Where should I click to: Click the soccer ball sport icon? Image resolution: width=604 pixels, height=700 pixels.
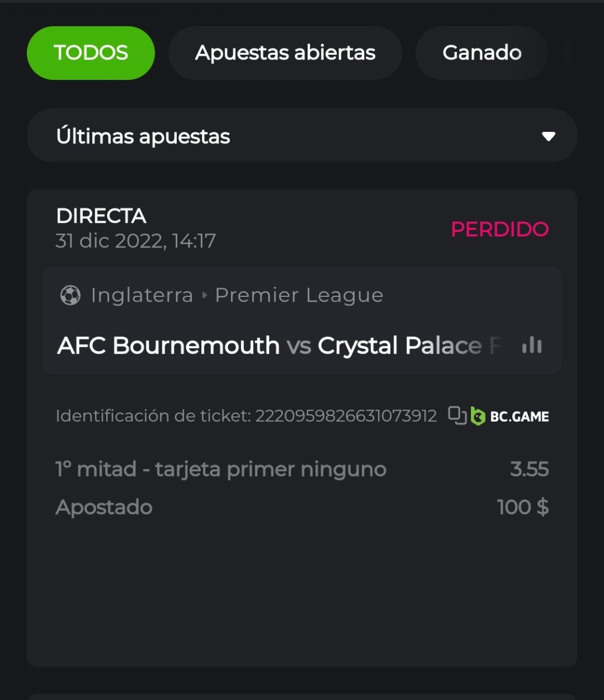(x=70, y=295)
